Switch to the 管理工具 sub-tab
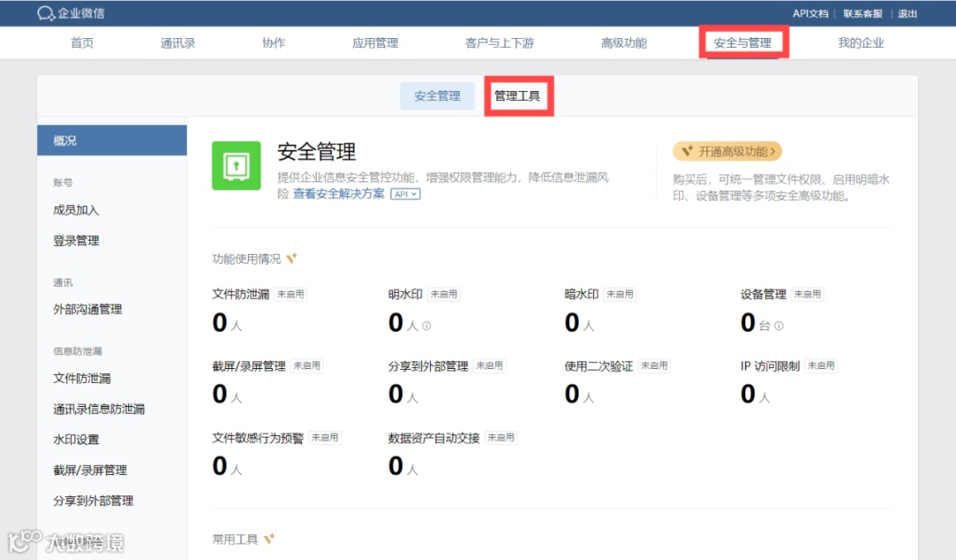Image resolution: width=956 pixels, height=560 pixels. (517, 96)
